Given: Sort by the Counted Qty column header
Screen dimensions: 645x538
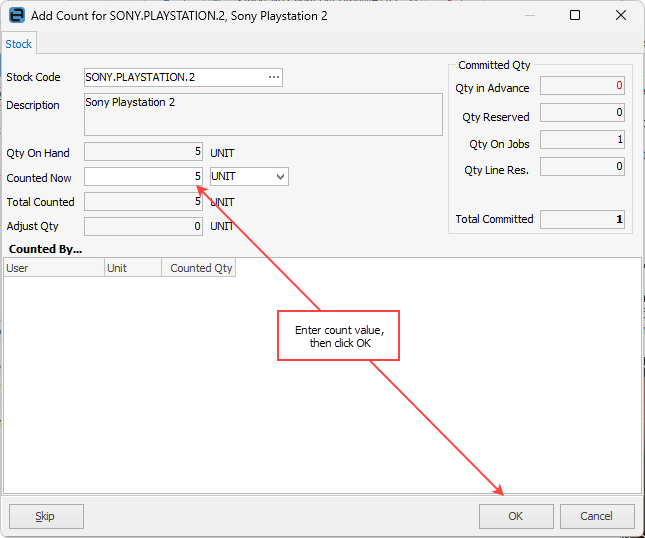Looking at the screenshot, I should pos(199,268).
